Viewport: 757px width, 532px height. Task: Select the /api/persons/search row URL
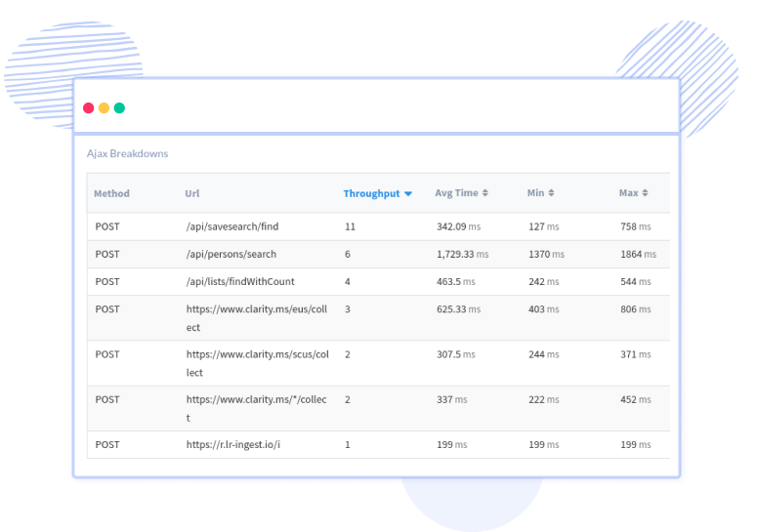click(x=231, y=254)
